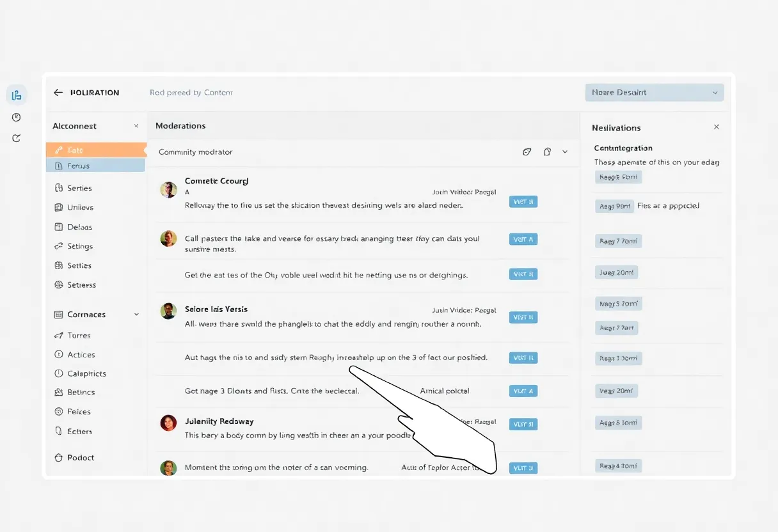778x532 pixels.
Task: Click the Cometic Courgl post title
Action: click(x=216, y=181)
